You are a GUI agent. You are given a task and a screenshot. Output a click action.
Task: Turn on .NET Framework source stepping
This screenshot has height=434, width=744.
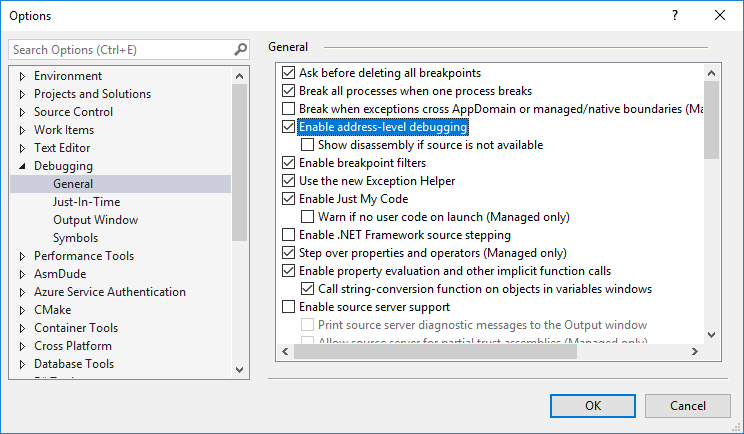point(289,235)
